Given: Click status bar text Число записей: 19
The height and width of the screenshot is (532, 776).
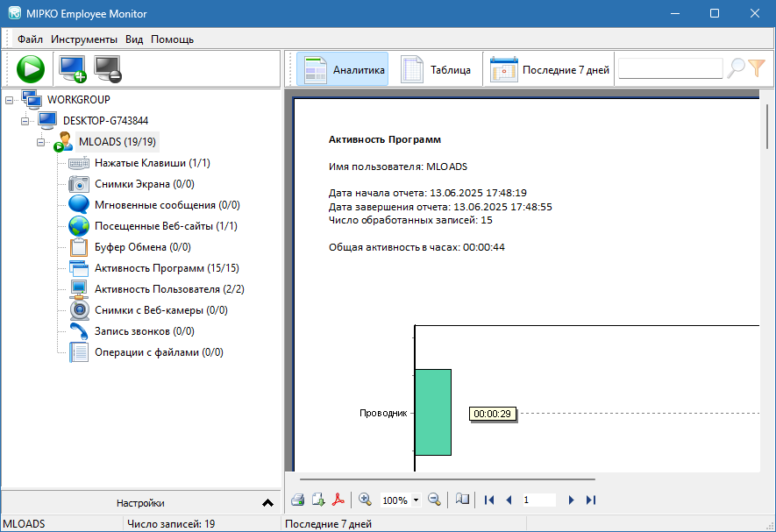Looking at the screenshot, I should 171,524.
